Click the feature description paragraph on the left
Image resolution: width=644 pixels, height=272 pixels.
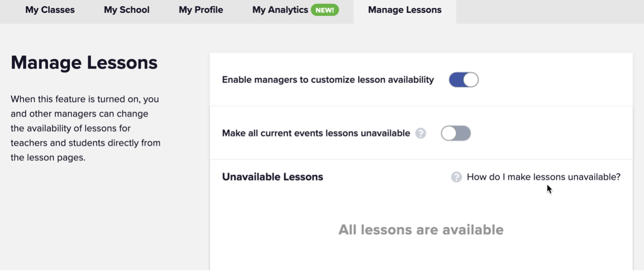click(86, 128)
